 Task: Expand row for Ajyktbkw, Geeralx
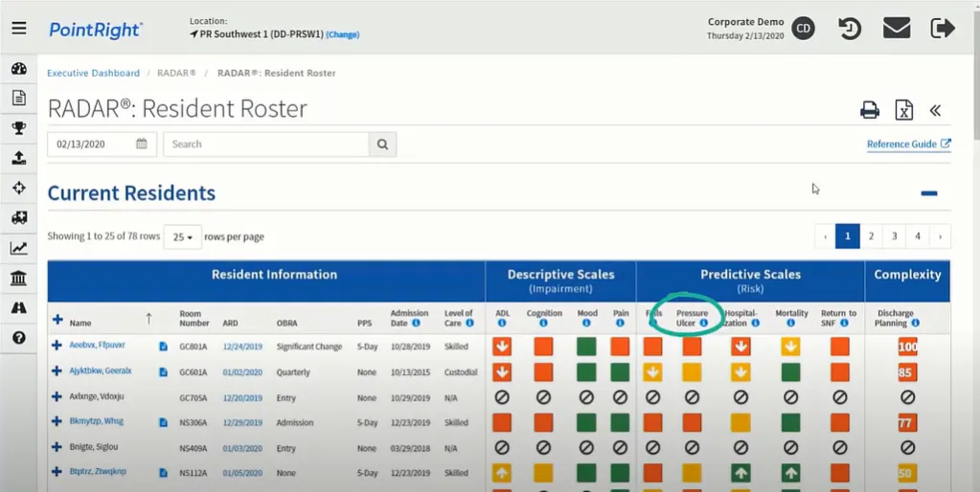57,370
